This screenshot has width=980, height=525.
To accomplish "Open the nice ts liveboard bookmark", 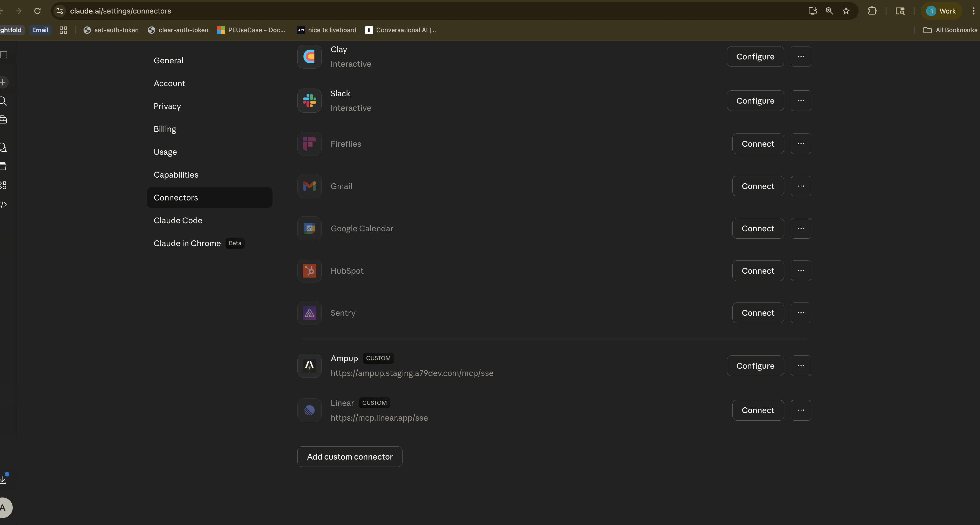I will point(326,30).
